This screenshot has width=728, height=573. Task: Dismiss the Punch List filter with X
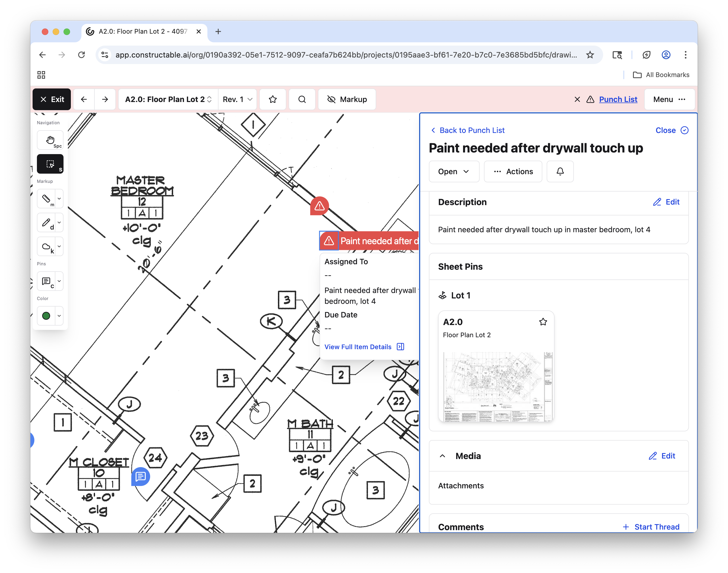[577, 99]
